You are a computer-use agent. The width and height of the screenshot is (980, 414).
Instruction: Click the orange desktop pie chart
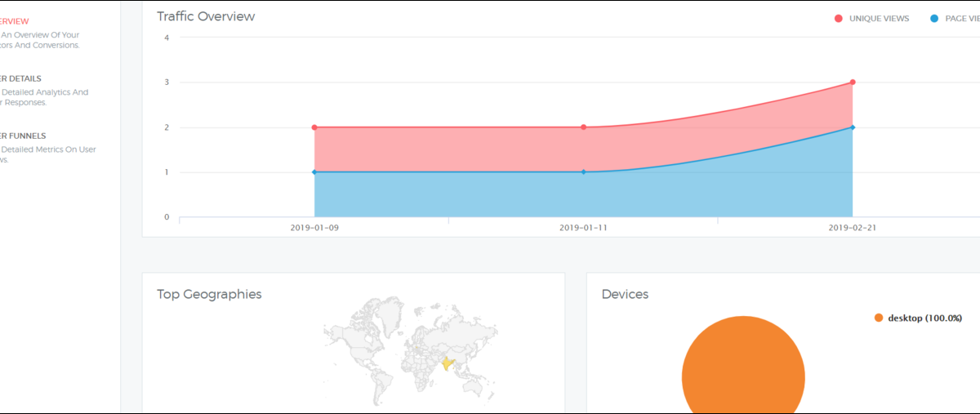742,376
